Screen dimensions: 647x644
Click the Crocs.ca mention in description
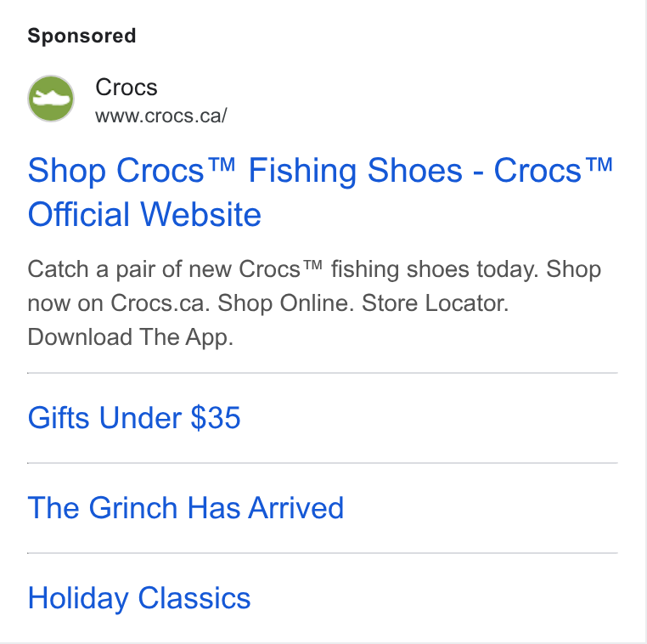click(x=160, y=303)
